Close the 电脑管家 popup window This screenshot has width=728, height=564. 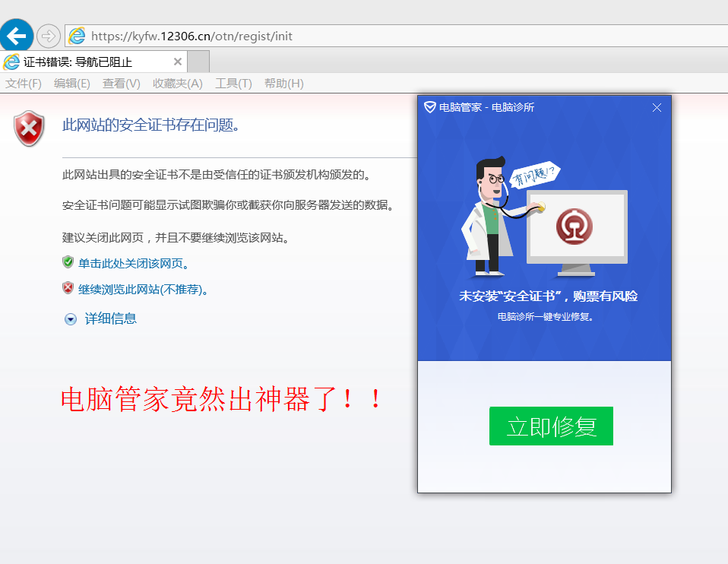(657, 108)
